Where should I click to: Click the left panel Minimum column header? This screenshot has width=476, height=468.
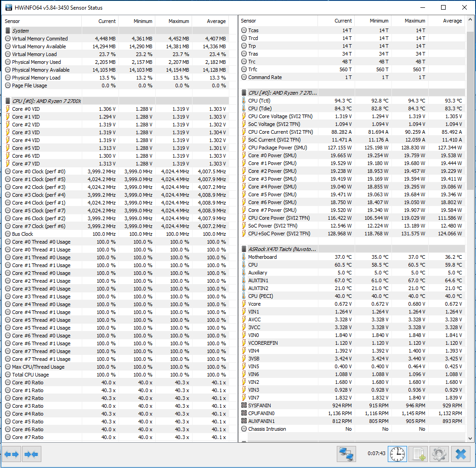click(x=137, y=21)
